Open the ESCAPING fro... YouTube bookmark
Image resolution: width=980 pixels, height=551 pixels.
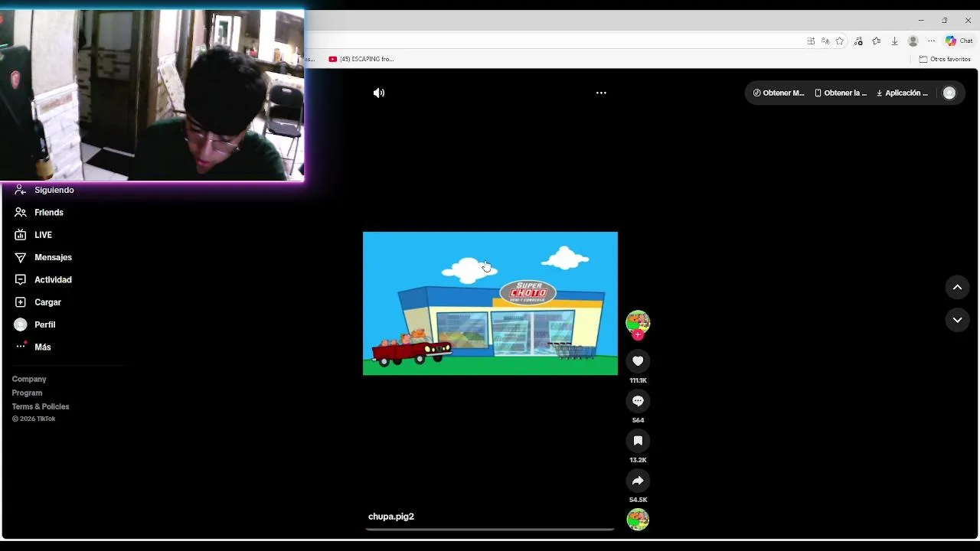click(x=361, y=59)
